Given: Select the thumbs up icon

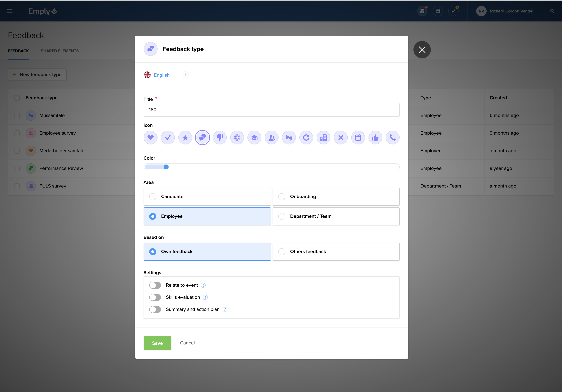Looking at the screenshot, I should (x=375, y=138).
